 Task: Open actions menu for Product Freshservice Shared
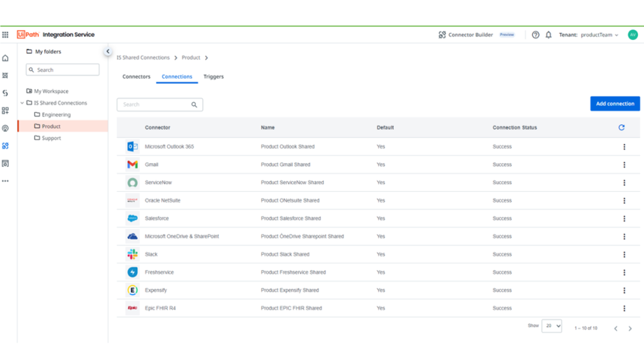pos(624,272)
